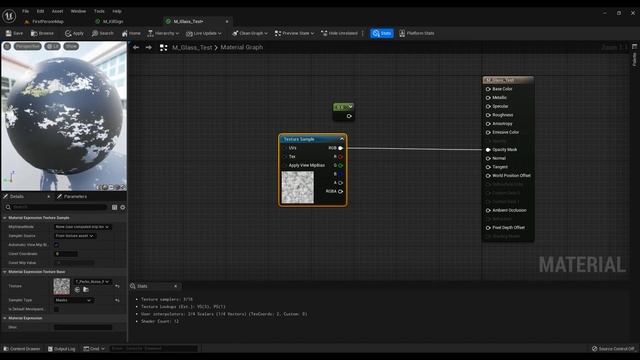640x360 pixels.
Task: Open the Help menu
Action: pos(117,11)
